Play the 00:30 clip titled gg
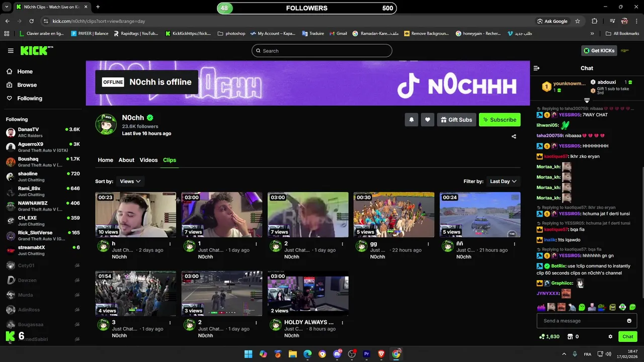Viewport: 644px width, 362px height. click(x=394, y=215)
